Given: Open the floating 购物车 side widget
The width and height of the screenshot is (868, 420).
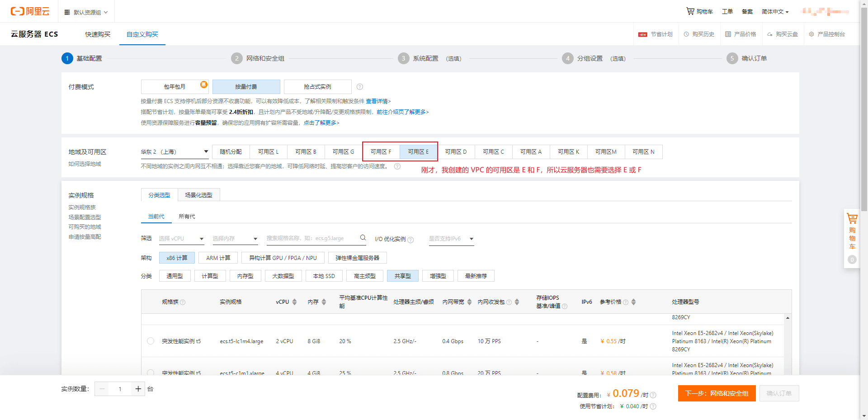Looking at the screenshot, I should 852,238.
